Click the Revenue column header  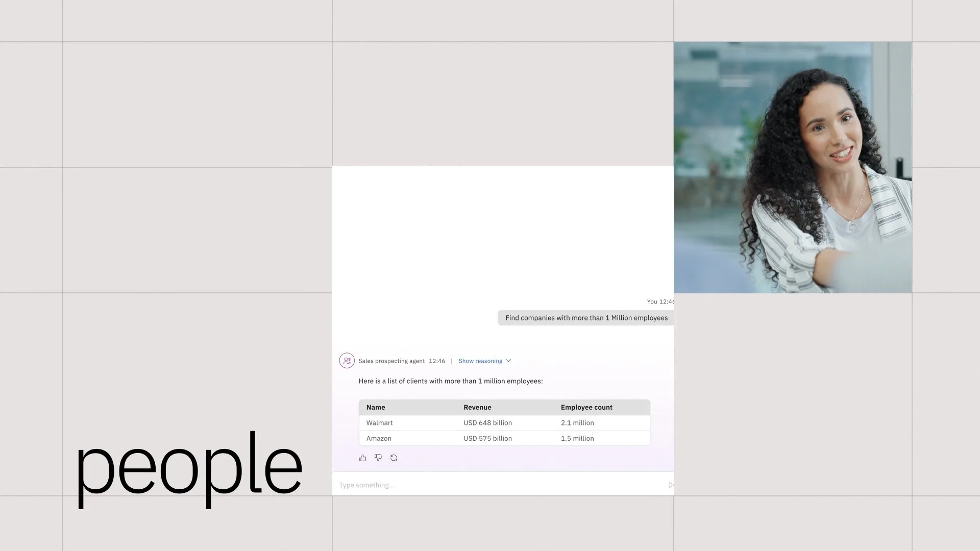click(477, 407)
